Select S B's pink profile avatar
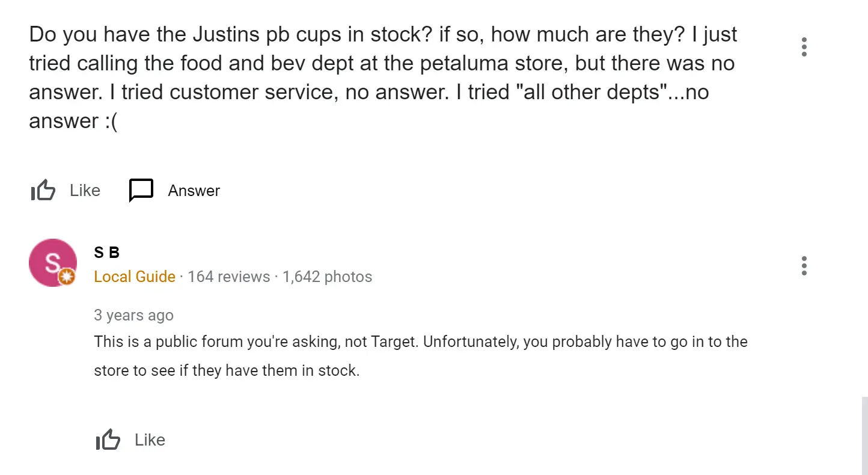This screenshot has height=475, width=868. (53, 263)
